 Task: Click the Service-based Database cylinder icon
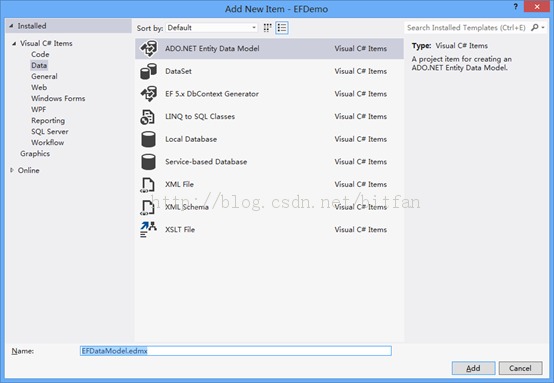[148, 162]
